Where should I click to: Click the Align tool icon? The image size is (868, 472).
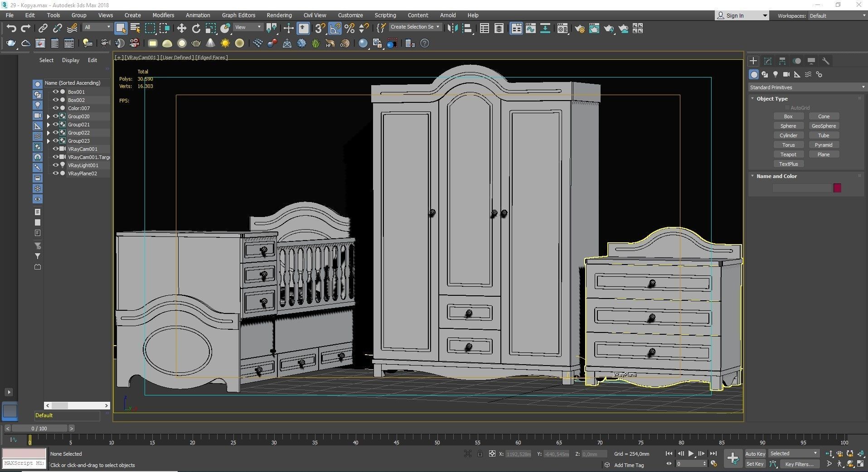(x=467, y=29)
